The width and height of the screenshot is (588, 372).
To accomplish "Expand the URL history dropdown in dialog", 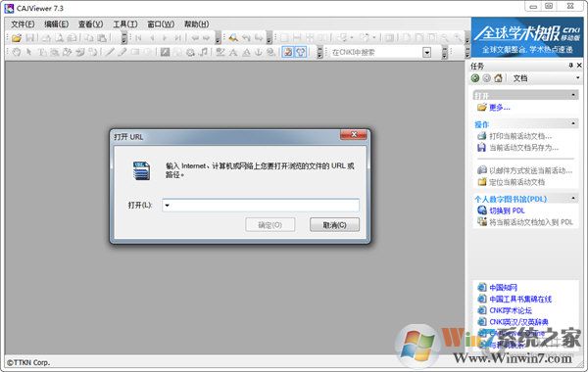I will [168, 206].
